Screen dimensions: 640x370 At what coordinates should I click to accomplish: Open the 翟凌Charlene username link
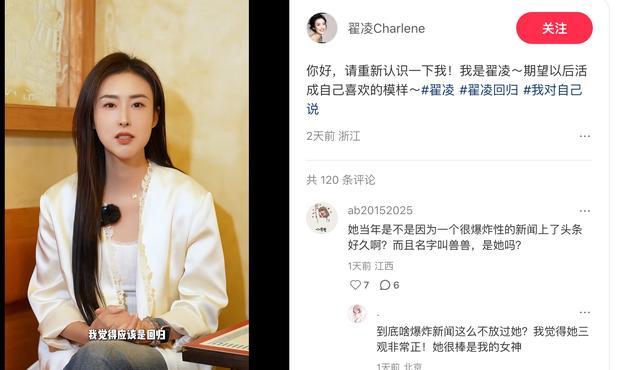pos(386,29)
